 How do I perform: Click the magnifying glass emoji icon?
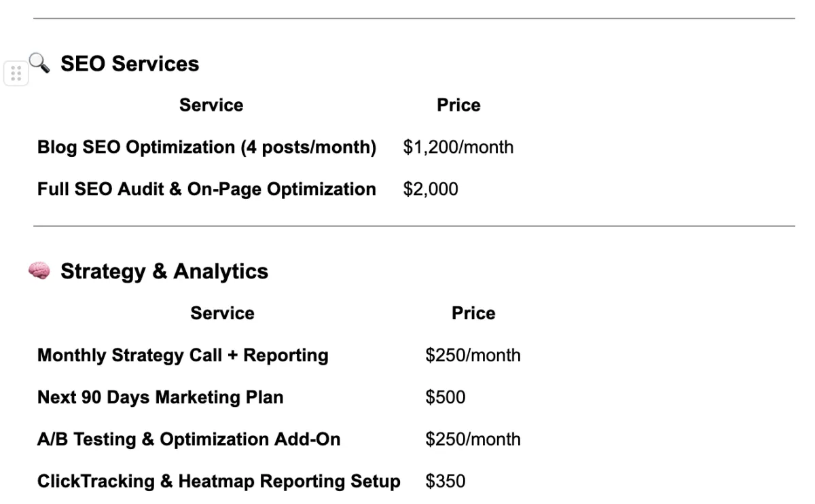[39, 62]
